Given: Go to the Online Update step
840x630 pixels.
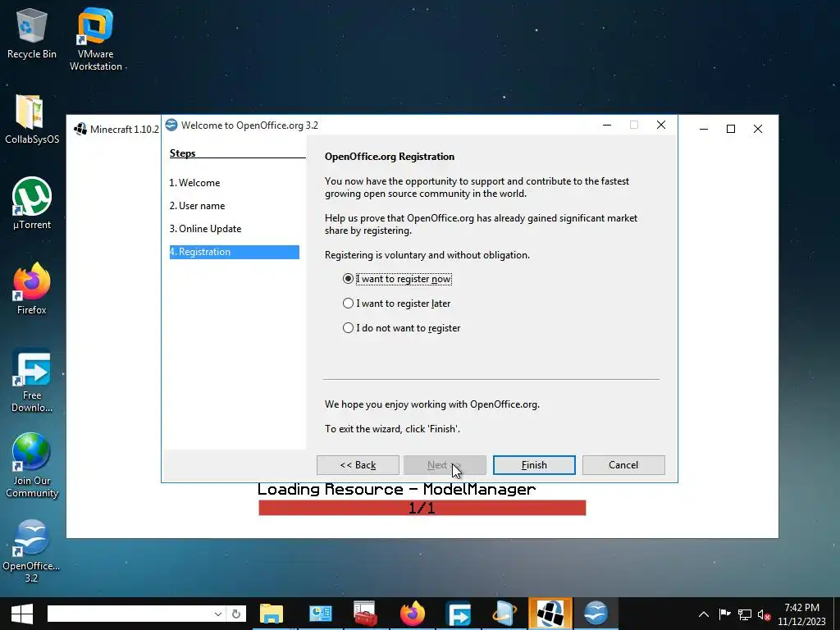Looking at the screenshot, I should (205, 229).
